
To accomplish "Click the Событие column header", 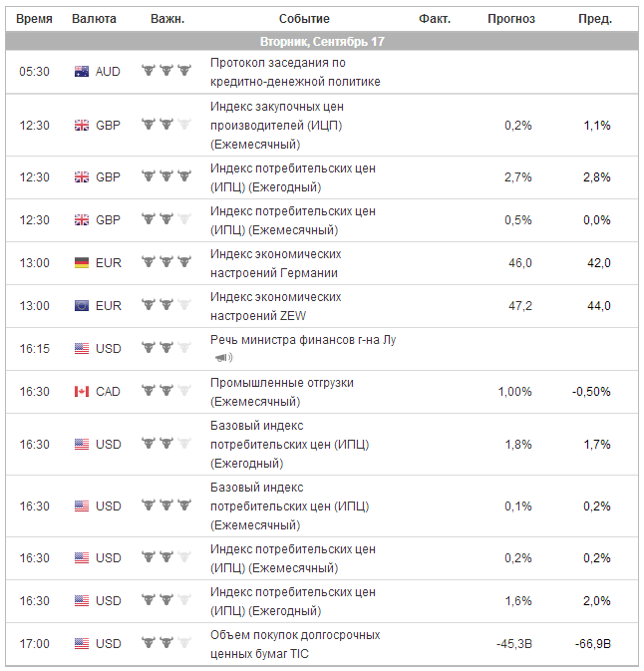I will pyautogui.click(x=304, y=19).
